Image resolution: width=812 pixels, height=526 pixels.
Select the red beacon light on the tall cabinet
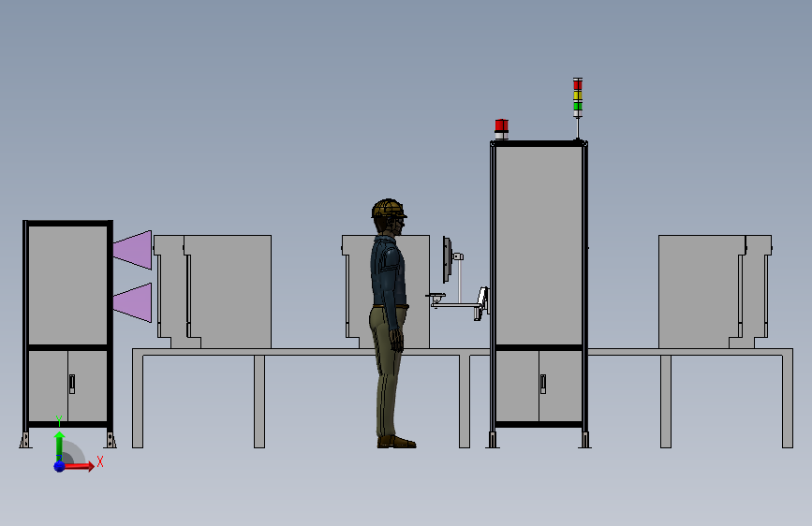(501, 125)
